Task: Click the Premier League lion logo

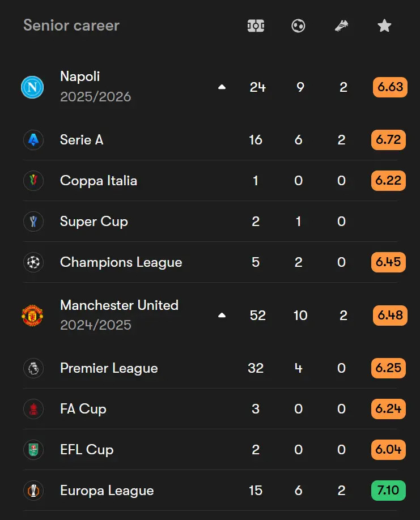Action: coord(33,368)
